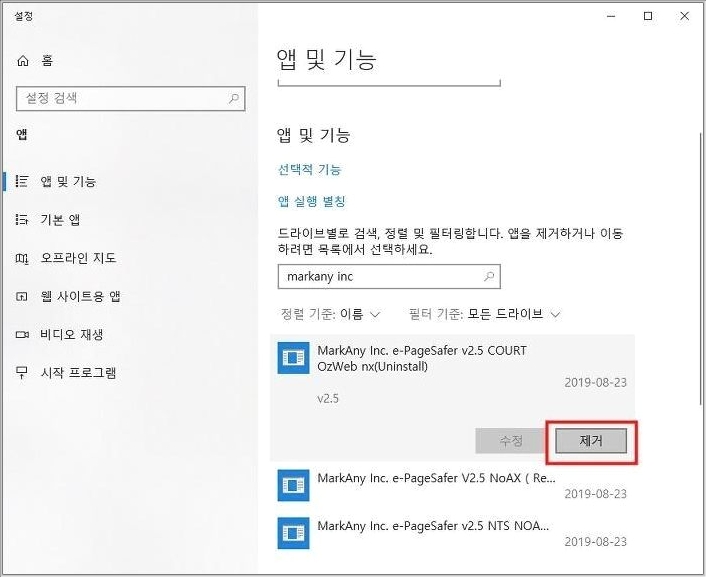
Task: Click the 제거 uninstall button
Action: coord(591,441)
